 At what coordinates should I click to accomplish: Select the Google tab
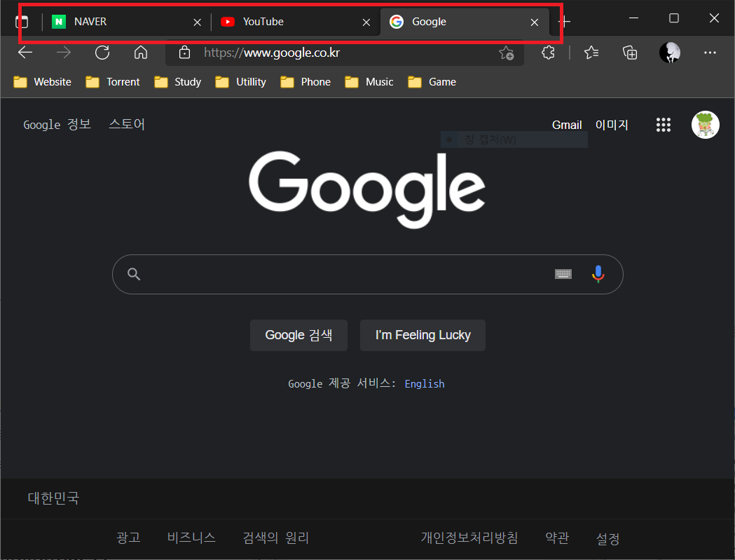tap(464, 22)
